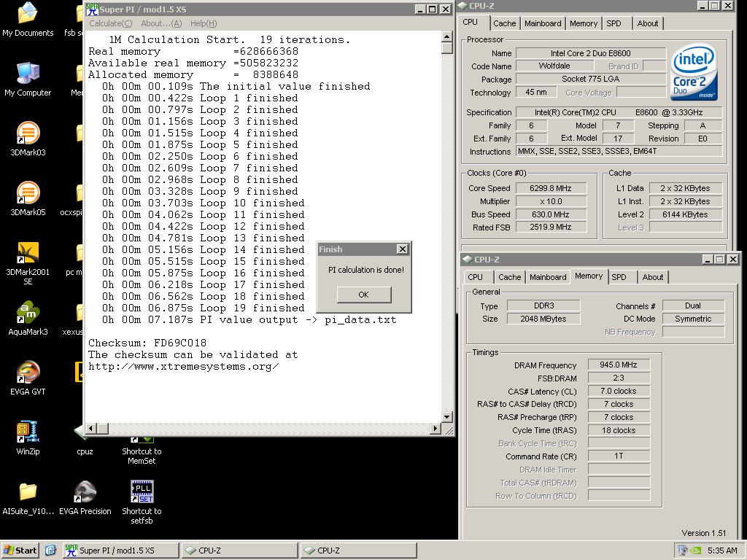Click the FSB:DRAM value 2:3

pos(619,378)
